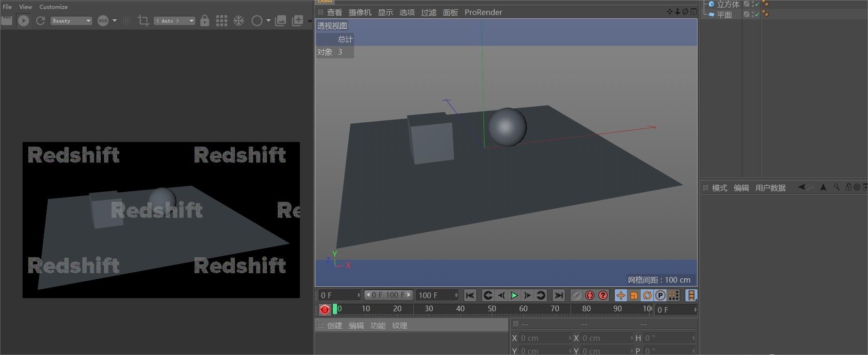
Task: Open the arrow next to circle icon
Action: click(x=268, y=21)
